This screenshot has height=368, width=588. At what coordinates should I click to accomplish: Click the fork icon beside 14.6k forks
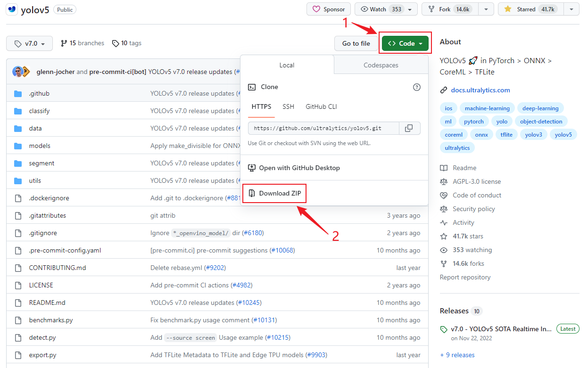pos(444,263)
